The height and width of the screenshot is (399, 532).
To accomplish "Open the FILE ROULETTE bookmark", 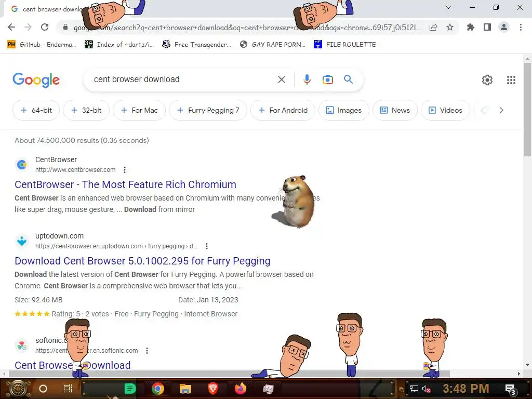I will 345,45.
